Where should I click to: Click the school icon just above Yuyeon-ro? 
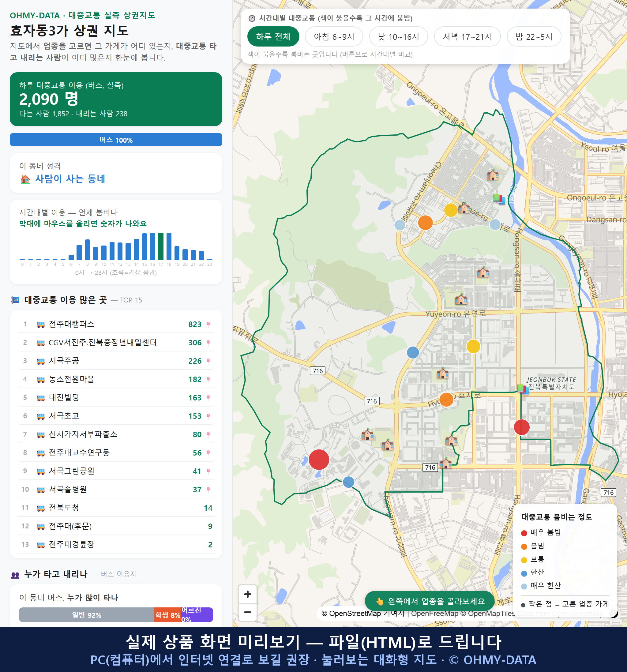461,299
